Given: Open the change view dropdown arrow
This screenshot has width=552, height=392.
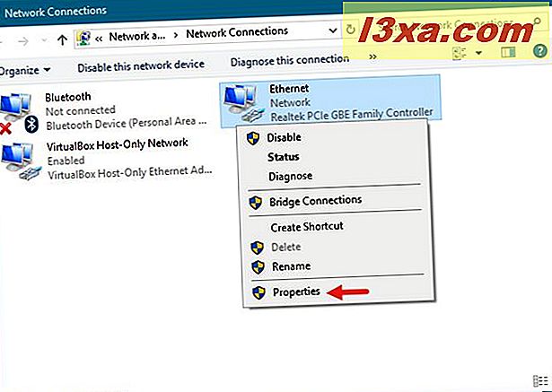Looking at the screenshot, I should [x=478, y=53].
